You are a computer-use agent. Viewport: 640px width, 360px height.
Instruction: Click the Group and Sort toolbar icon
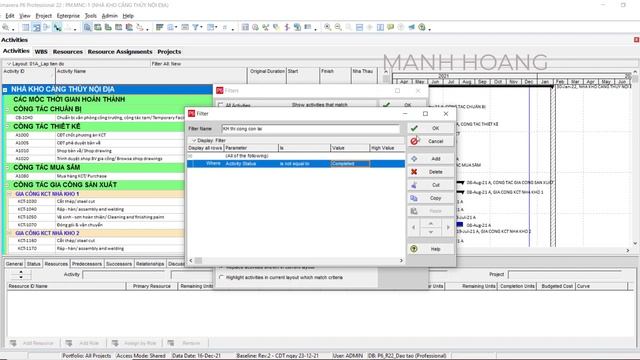pos(211,27)
